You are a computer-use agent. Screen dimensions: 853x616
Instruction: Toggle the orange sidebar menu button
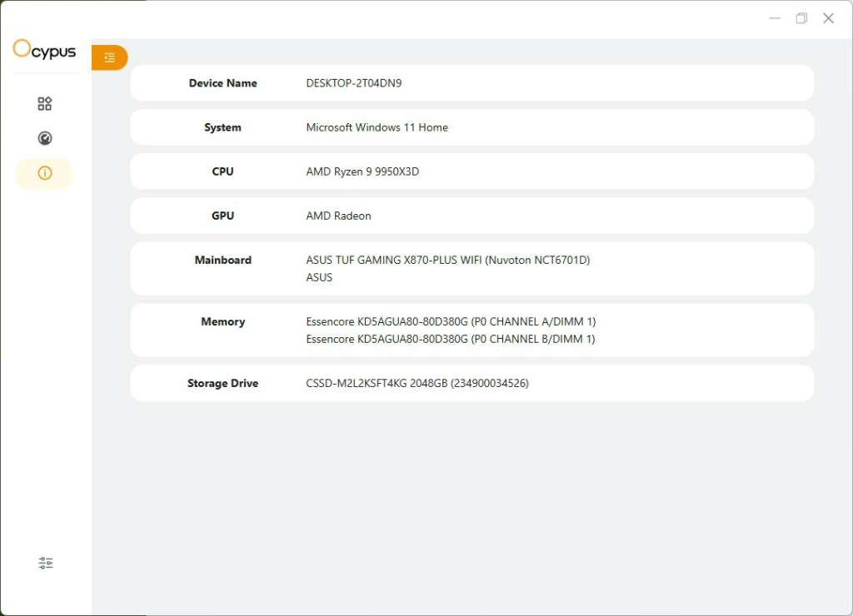[x=109, y=57]
